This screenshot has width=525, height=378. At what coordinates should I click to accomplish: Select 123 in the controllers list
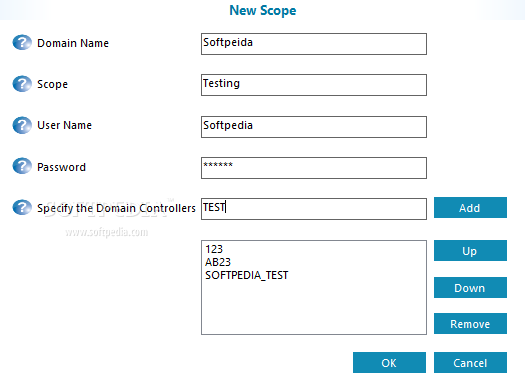214,249
